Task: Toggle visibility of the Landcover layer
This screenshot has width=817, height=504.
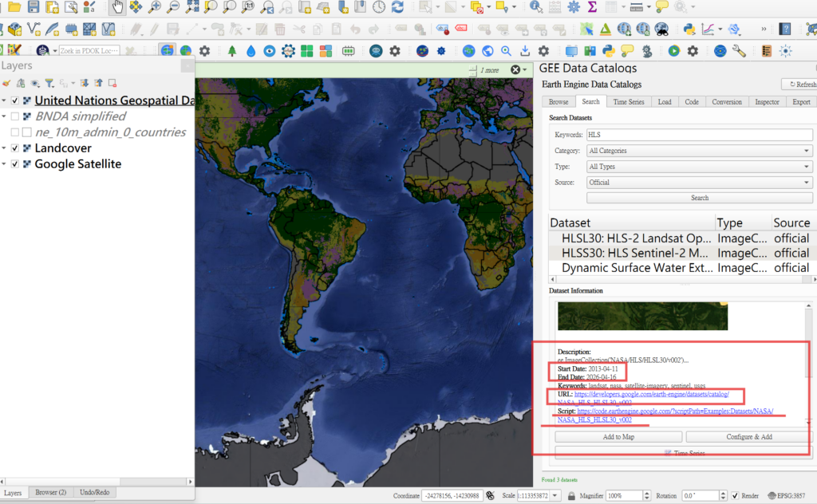Action: (x=15, y=148)
